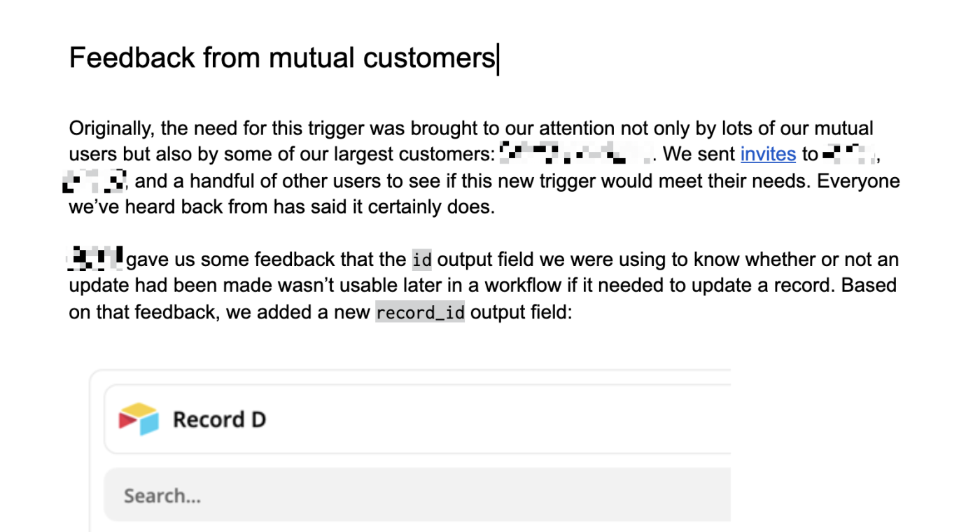Viewport: 980px width, 532px height.
Task: Place cursor after 'output field:' text
Action: pos(573,312)
